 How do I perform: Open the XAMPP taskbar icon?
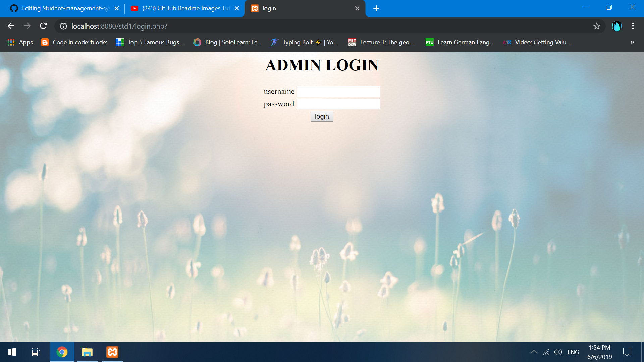click(x=112, y=352)
